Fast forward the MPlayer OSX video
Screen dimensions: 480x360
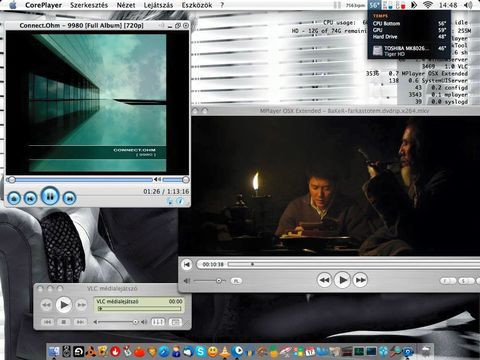click(x=360, y=280)
